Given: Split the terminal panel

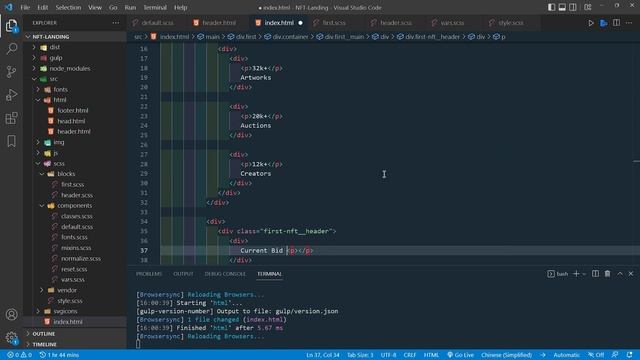Looking at the screenshot, I should (596, 273).
